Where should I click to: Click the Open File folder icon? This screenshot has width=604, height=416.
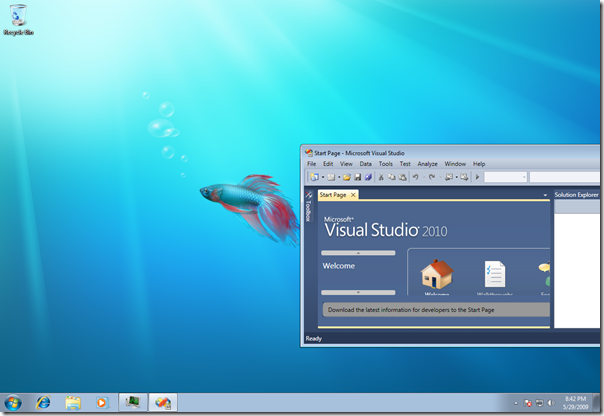coord(347,177)
